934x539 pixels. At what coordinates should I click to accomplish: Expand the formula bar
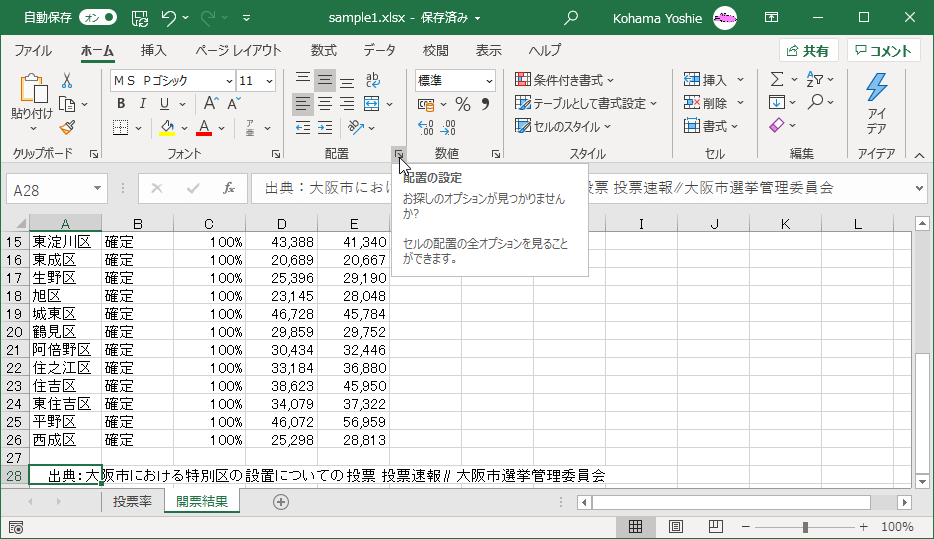919,188
